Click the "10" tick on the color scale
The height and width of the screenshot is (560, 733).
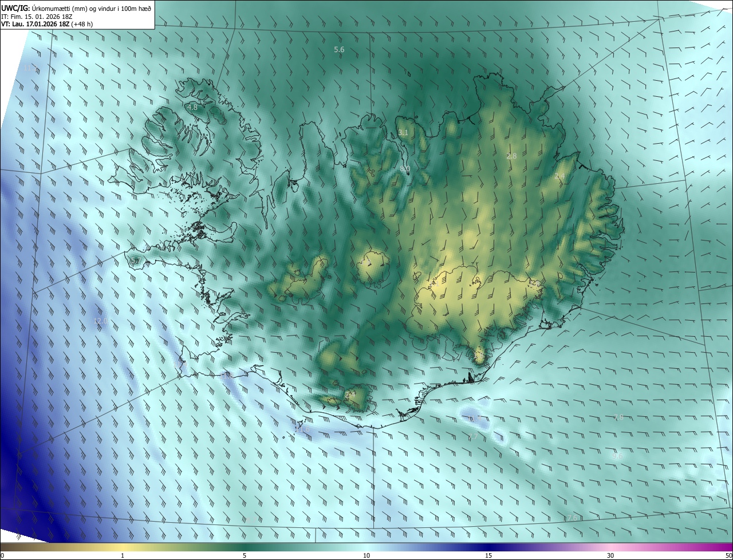click(x=366, y=555)
